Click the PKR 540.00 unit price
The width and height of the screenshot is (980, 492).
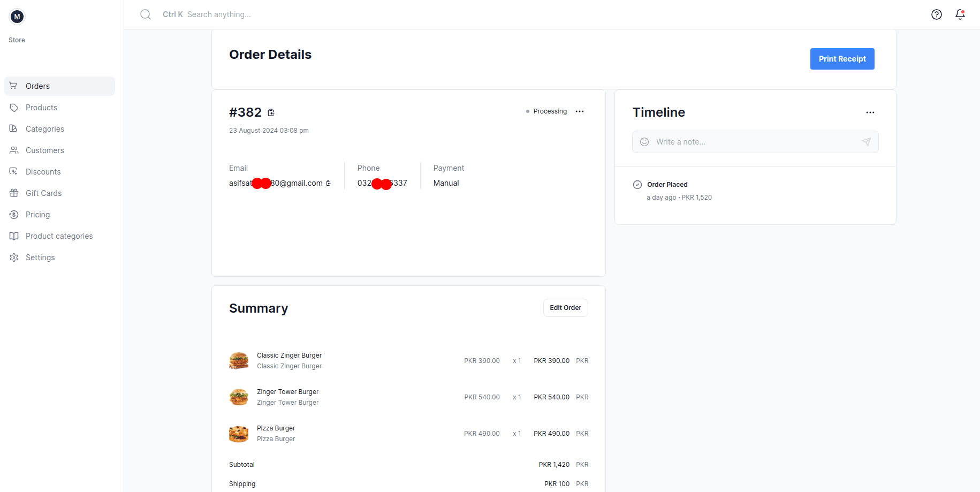click(482, 397)
